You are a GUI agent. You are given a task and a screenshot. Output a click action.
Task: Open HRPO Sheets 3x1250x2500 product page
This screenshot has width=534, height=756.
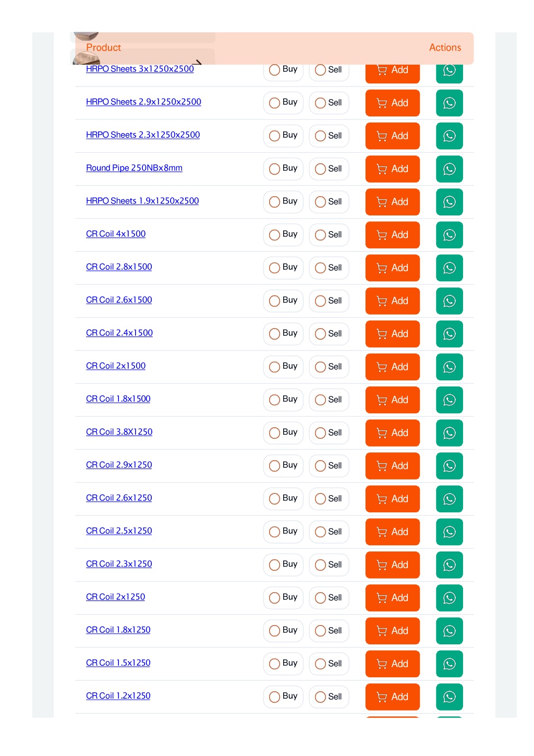click(140, 69)
